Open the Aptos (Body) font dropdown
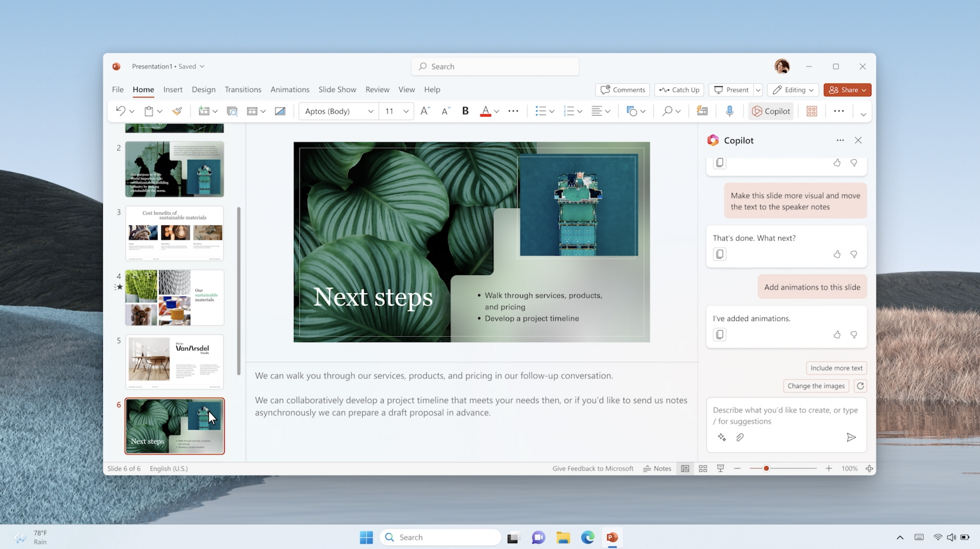The image size is (980, 549). [370, 111]
